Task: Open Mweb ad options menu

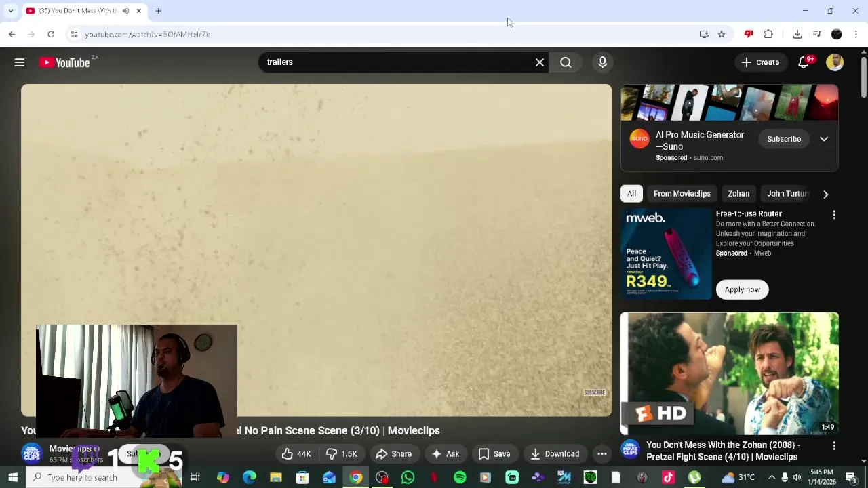Action: click(834, 215)
